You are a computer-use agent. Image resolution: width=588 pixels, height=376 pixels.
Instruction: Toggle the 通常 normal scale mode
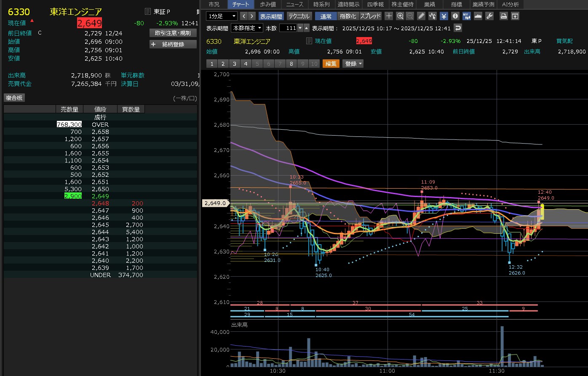326,16
